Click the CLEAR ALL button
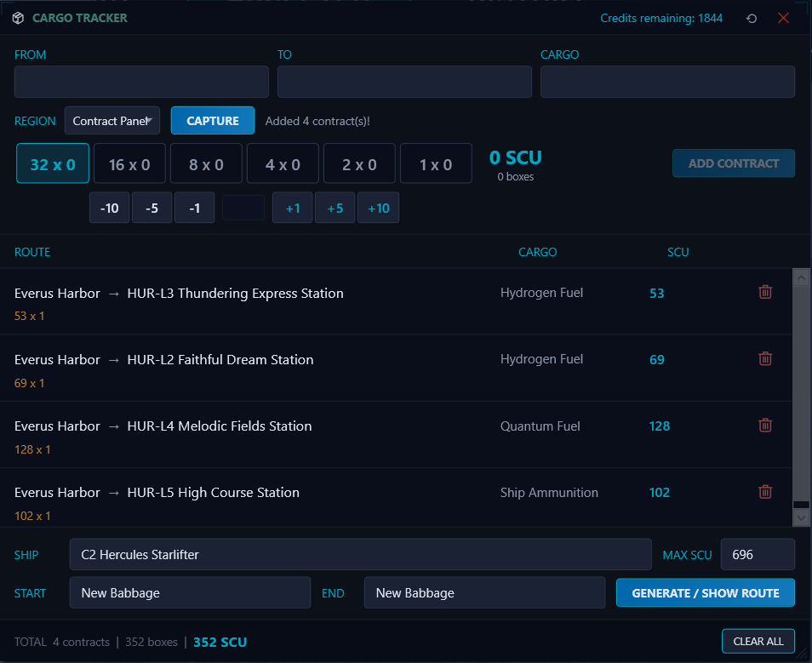The height and width of the screenshot is (663, 812). click(758, 641)
